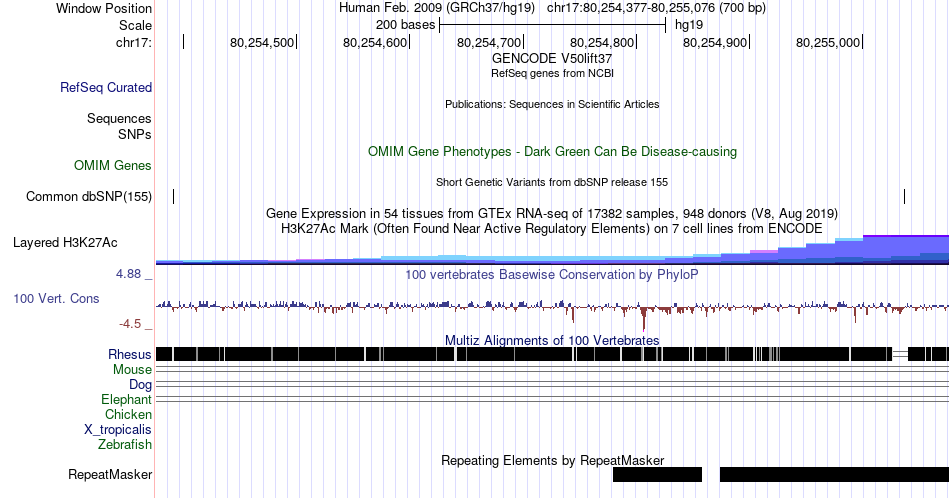Click the RepeatMasker track label
This screenshot has height=498, width=950.
pos(110,475)
